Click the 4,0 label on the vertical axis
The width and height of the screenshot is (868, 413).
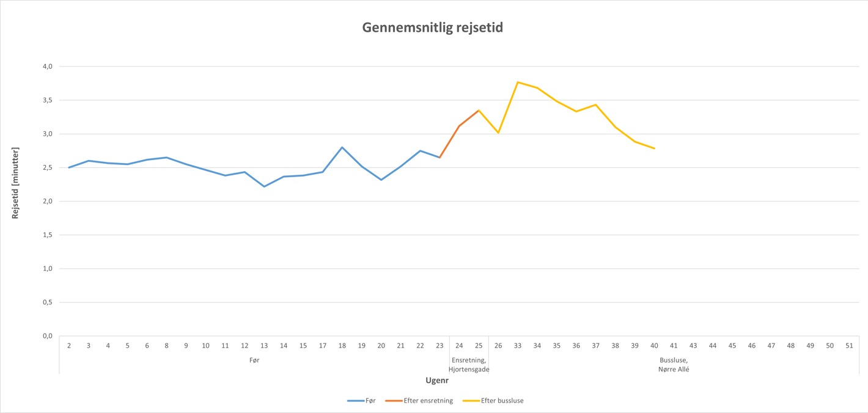coord(46,66)
